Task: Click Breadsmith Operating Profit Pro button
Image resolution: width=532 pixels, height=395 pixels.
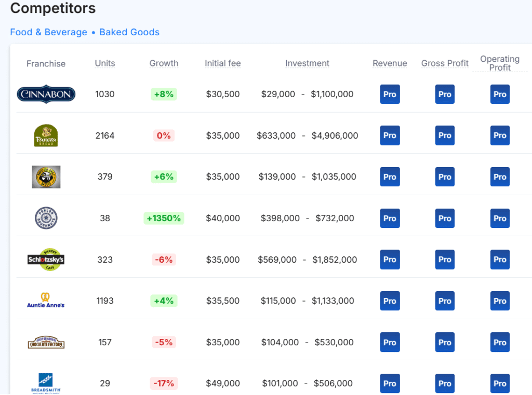Action: point(500,384)
